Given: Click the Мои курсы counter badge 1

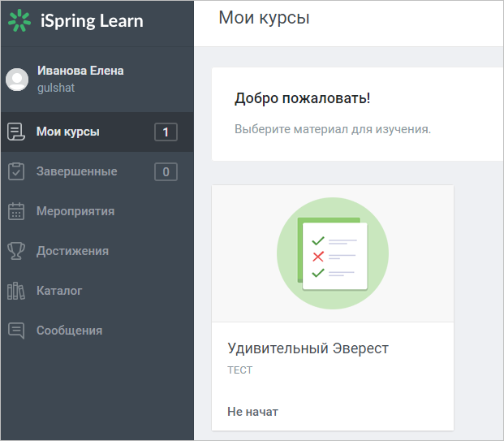Looking at the screenshot, I should pyautogui.click(x=166, y=132).
